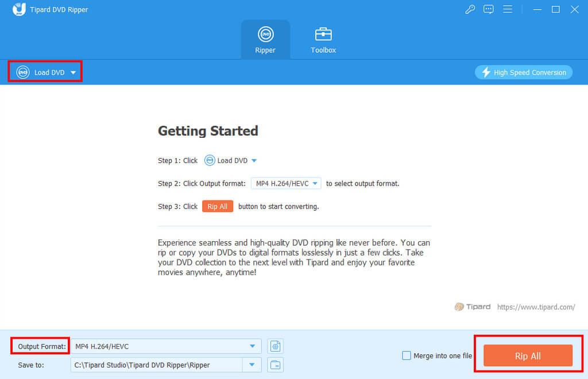The width and height of the screenshot is (588, 379).
Task: Maximize the Tipard DVD Ripper window
Action: click(x=556, y=9)
